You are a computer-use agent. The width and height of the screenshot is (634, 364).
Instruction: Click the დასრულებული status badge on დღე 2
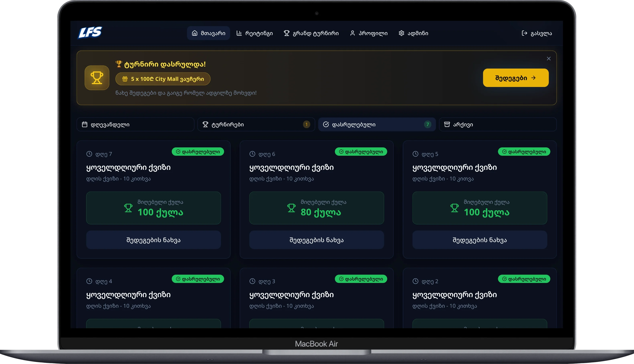tap(524, 279)
